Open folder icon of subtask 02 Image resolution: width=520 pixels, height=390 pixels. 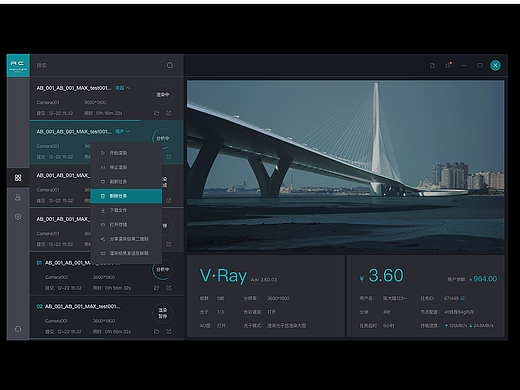point(156,331)
